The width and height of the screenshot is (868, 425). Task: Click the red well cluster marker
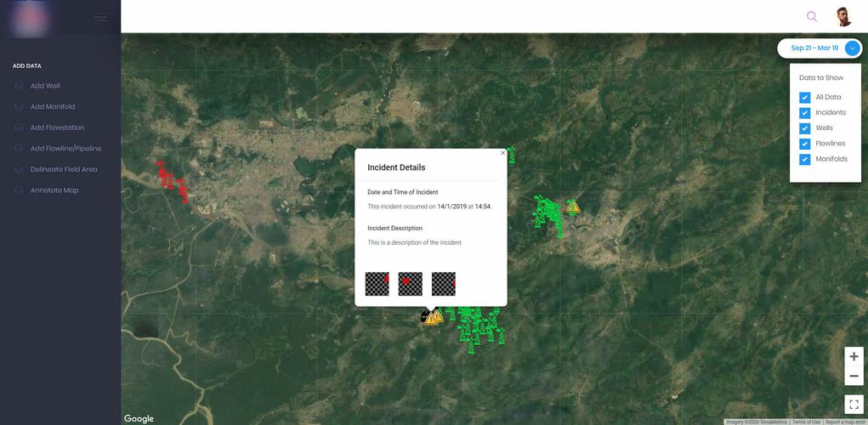(173, 182)
